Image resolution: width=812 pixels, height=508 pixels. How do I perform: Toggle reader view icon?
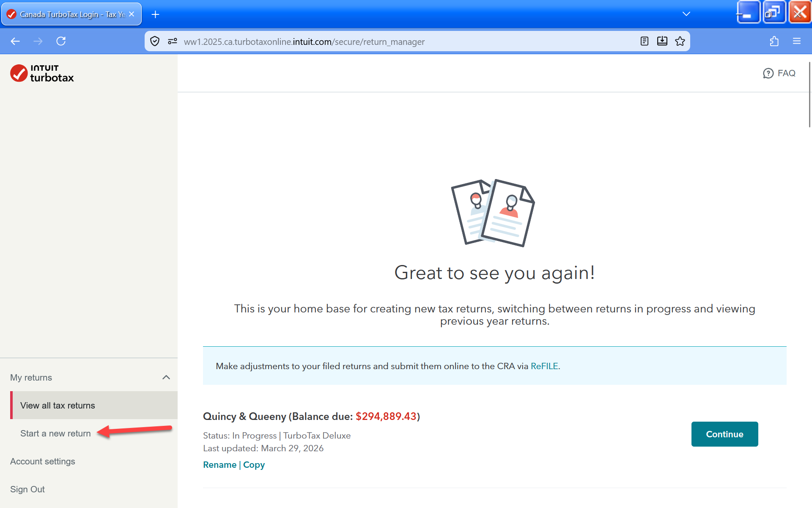644,41
